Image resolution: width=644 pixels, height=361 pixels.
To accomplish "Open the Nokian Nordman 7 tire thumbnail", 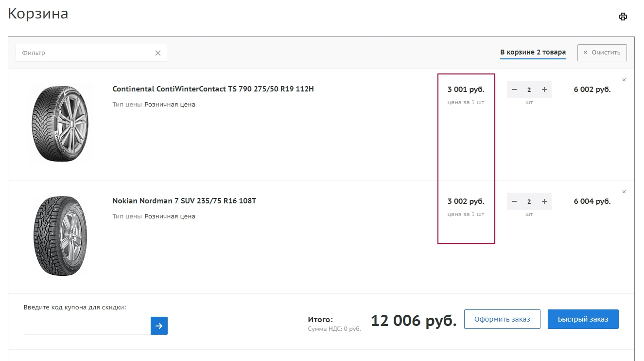I will pyautogui.click(x=61, y=236).
